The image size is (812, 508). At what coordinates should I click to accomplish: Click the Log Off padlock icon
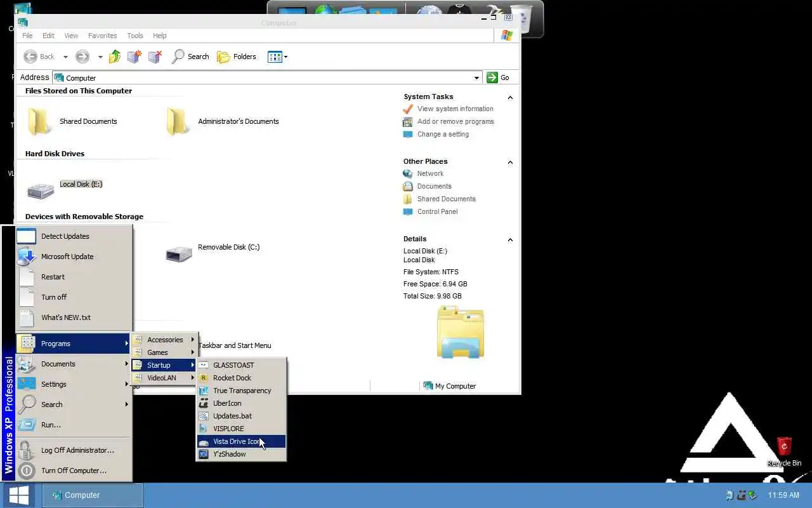pos(26,450)
